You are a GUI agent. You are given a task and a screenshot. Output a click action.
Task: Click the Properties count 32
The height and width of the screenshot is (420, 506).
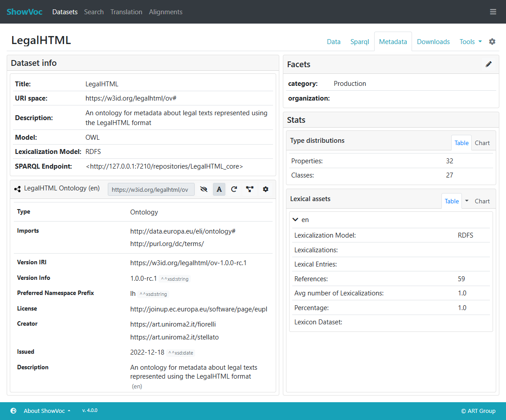[449, 161]
